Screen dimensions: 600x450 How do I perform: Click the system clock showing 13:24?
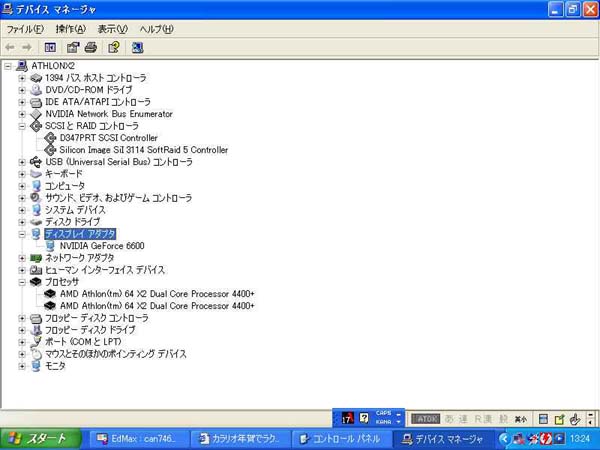(580, 439)
